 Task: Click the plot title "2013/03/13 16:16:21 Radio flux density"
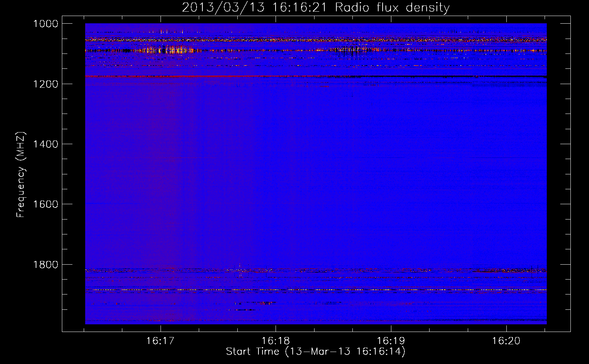pyautogui.click(x=316, y=7)
